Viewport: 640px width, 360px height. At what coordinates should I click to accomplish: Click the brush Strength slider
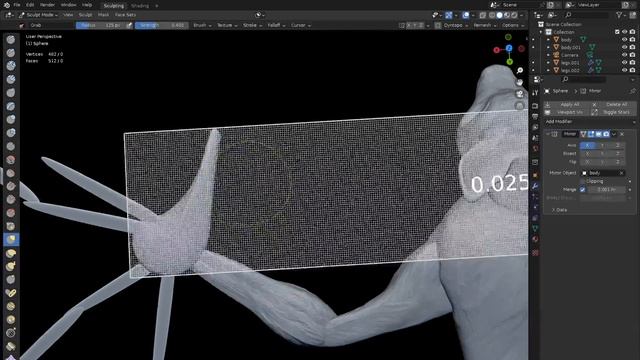(162, 25)
